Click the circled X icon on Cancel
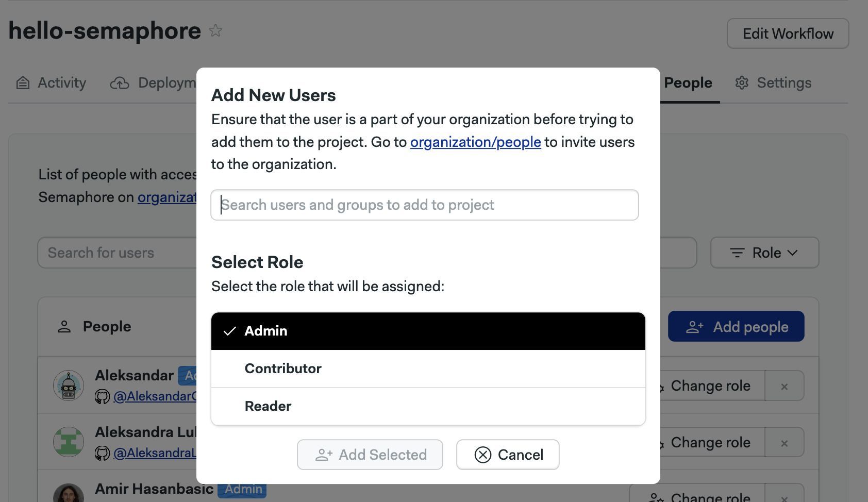The height and width of the screenshot is (502, 868). point(483,455)
